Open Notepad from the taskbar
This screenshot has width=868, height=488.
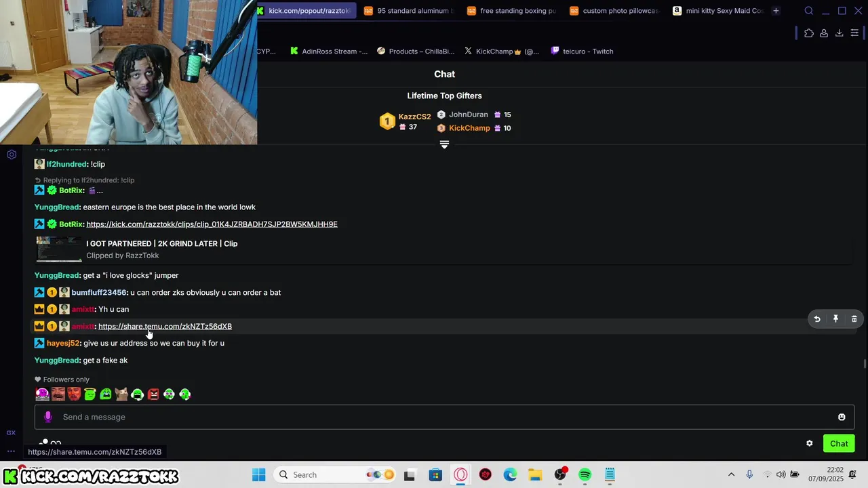610,474
